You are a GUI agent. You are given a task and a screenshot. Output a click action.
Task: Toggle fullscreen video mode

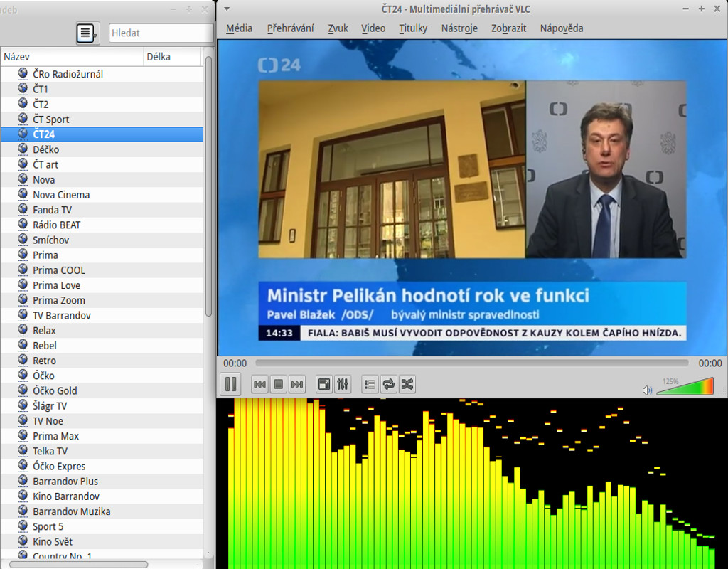(x=324, y=385)
